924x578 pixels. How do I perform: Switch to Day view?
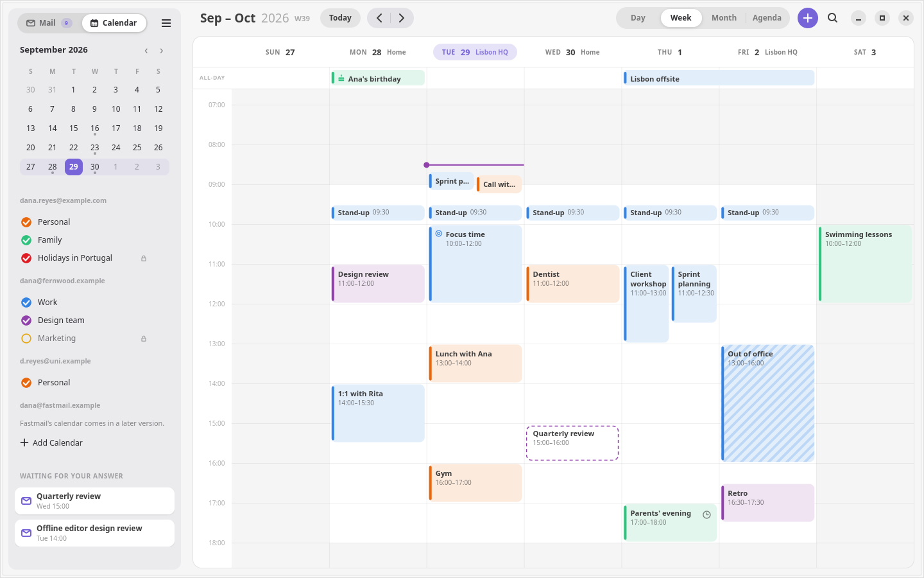click(638, 18)
